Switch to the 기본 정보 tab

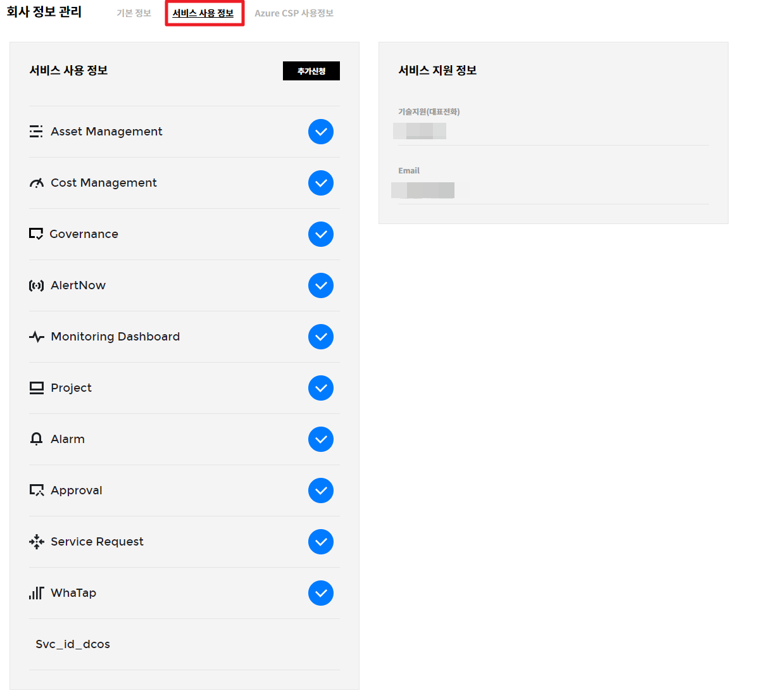pos(134,13)
